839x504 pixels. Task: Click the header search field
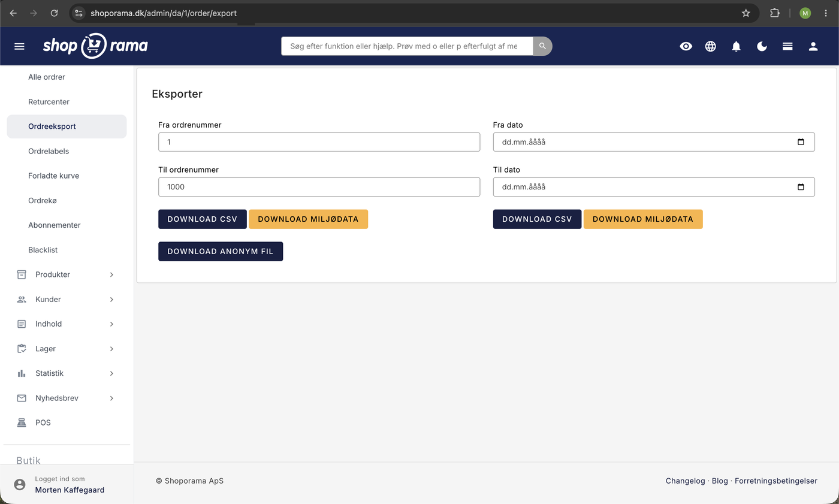(x=407, y=46)
